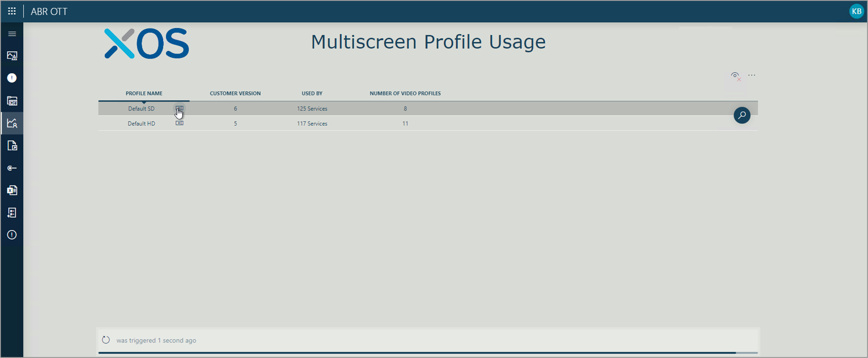Click 'was triggered 1 second ago' status
Viewport: 868px width, 358px height.
click(156, 340)
